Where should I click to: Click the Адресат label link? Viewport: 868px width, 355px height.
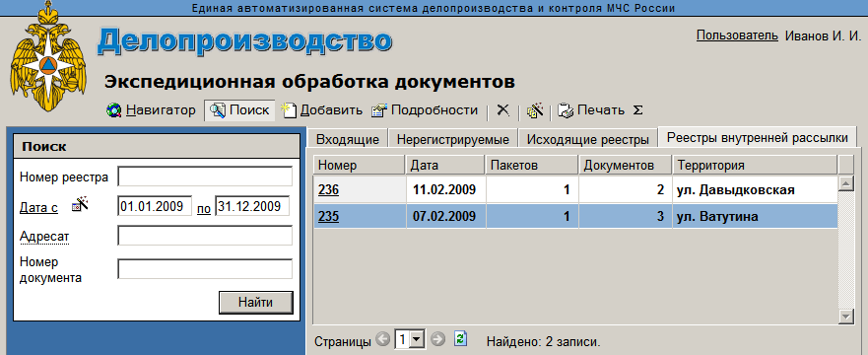(x=44, y=237)
